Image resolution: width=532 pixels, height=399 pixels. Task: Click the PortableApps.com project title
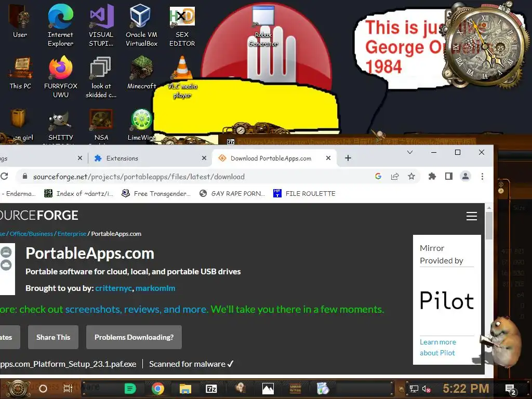click(90, 254)
